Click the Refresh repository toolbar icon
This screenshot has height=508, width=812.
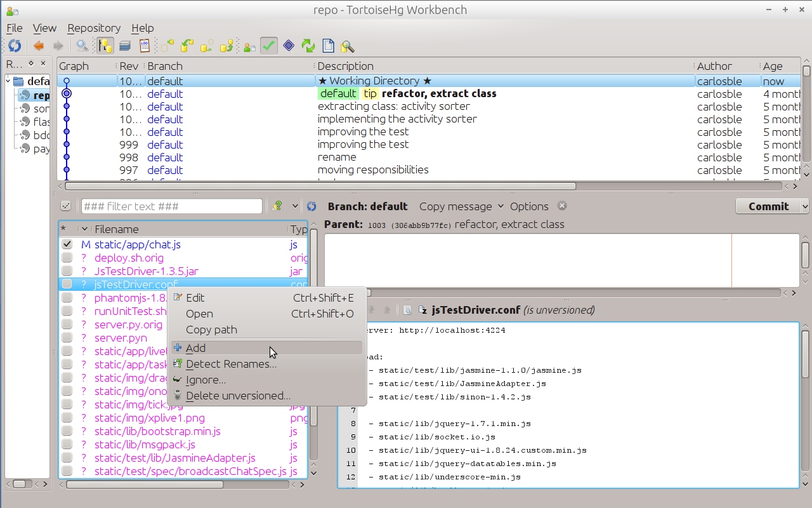click(15, 46)
